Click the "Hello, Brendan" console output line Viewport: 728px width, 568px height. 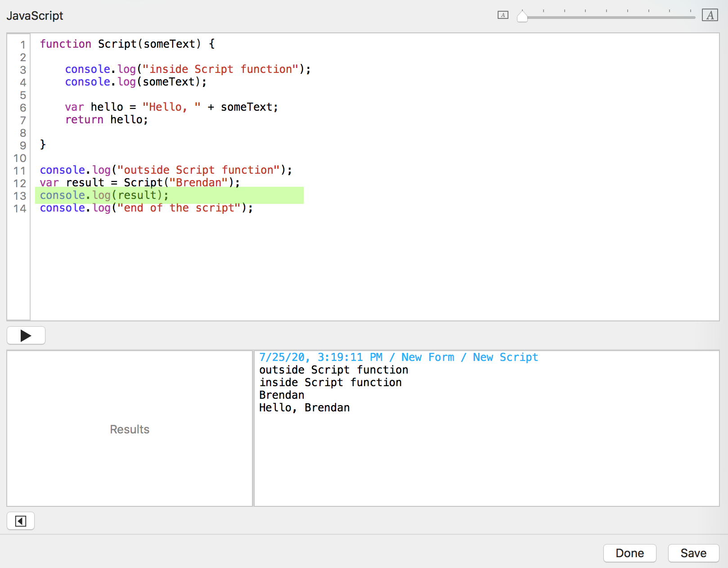coord(304,408)
